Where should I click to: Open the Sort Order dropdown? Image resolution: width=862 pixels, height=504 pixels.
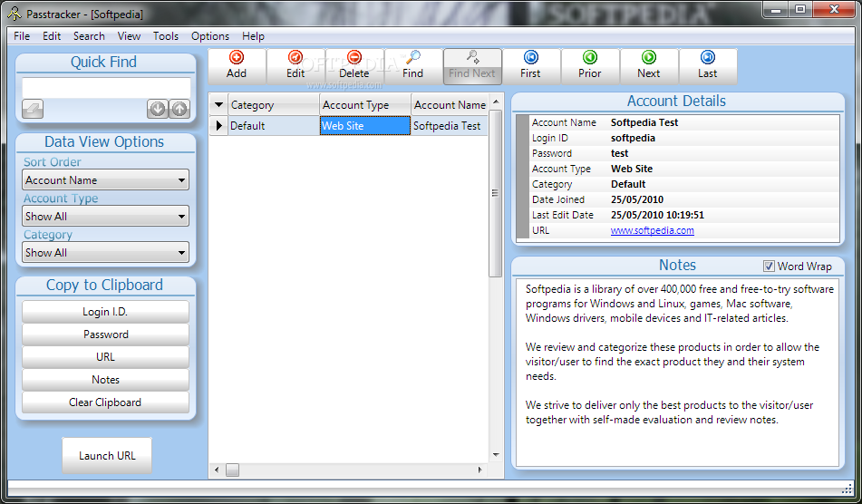105,179
